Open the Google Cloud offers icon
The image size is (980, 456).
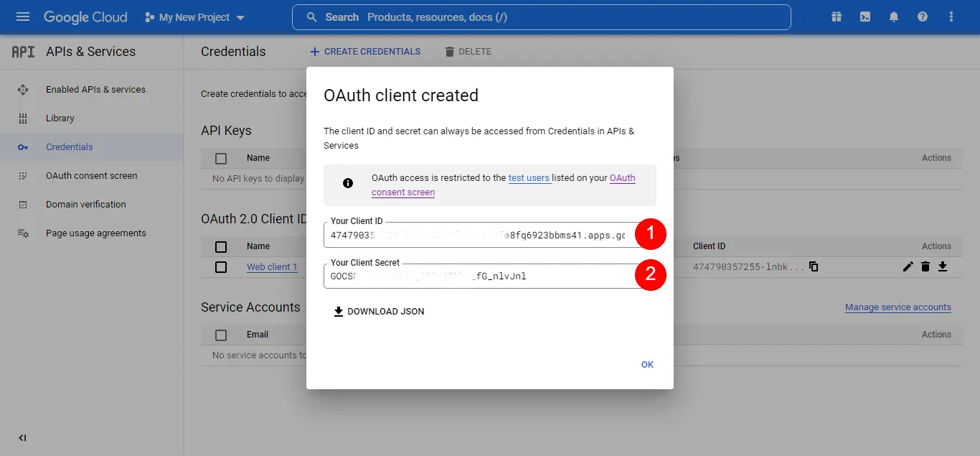click(837, 15)
